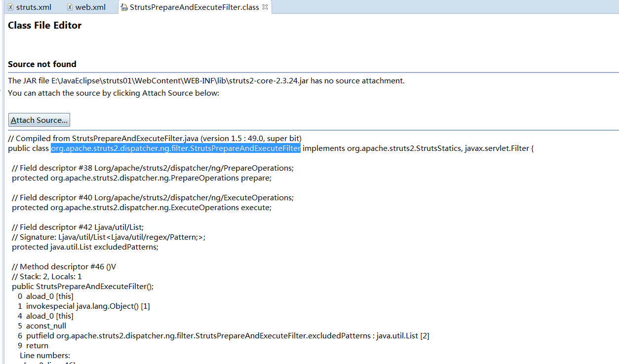
Task: Click the 'Source not found' heading
Action: [42, 64]
